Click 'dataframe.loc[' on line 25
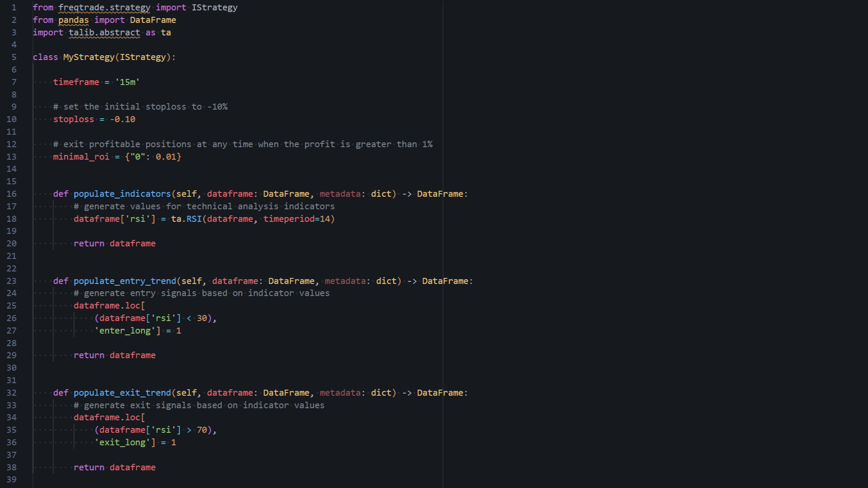This screenshot has height=488, width=868. pyautogui.click(x=109, y=305)
